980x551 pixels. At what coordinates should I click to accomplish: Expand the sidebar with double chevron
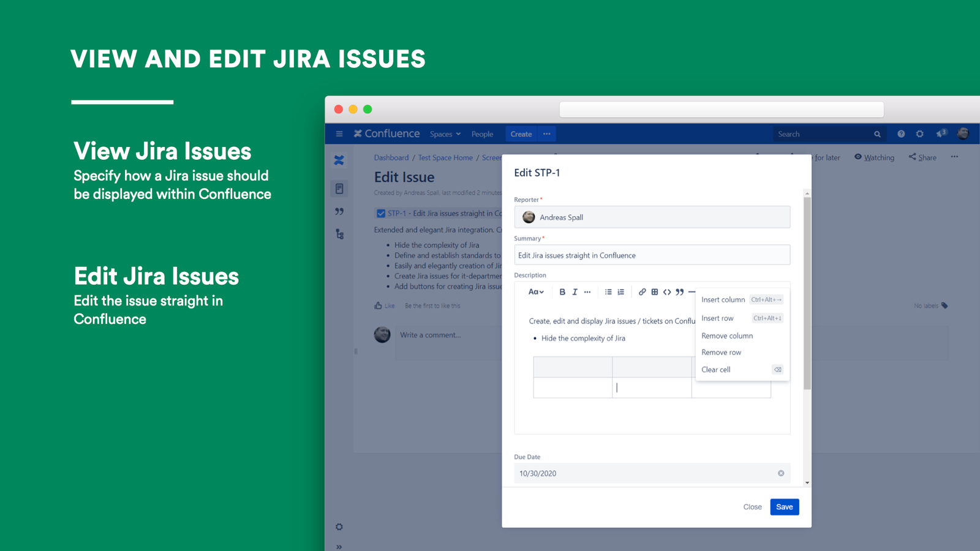click(x=339, y=547)
